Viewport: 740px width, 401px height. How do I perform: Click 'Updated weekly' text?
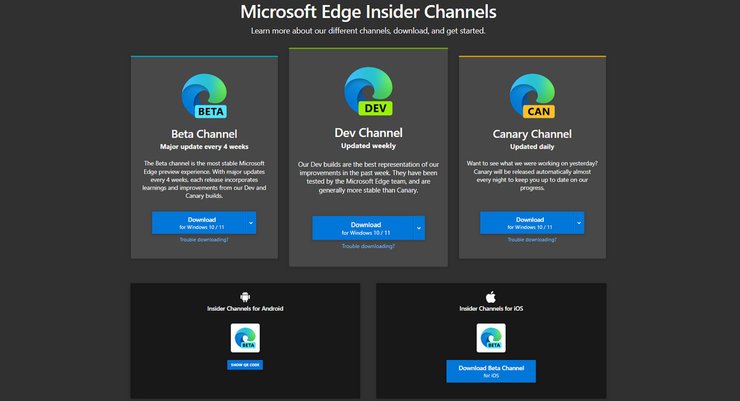tap(369, 146)
